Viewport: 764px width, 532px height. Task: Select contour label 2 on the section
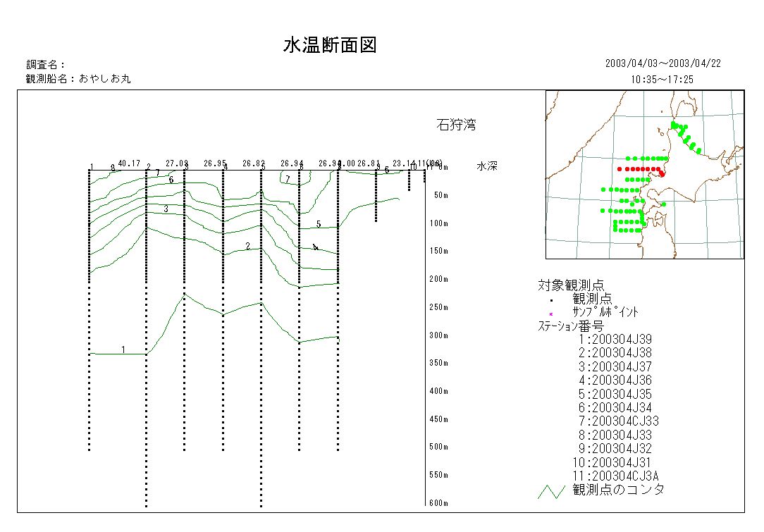pyautogui.click(x=248, y=246)
